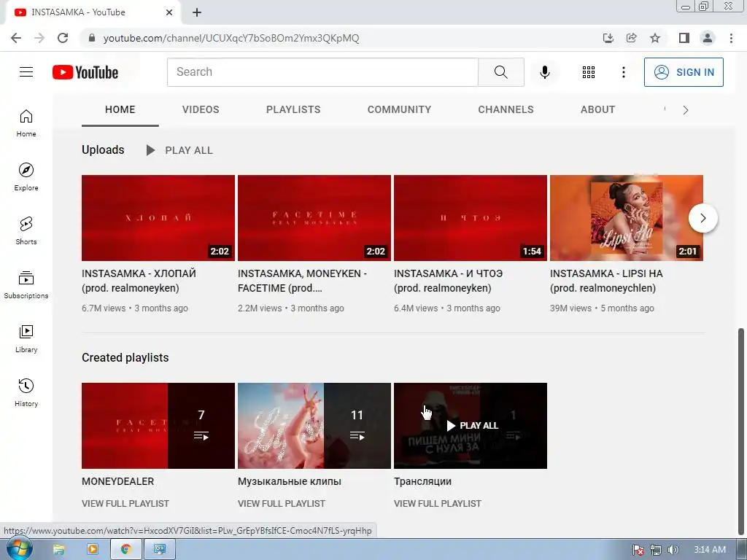Start voice search with microphone icon
The height and width of the screenshot is (560, 747).
[x=544, y=72]
